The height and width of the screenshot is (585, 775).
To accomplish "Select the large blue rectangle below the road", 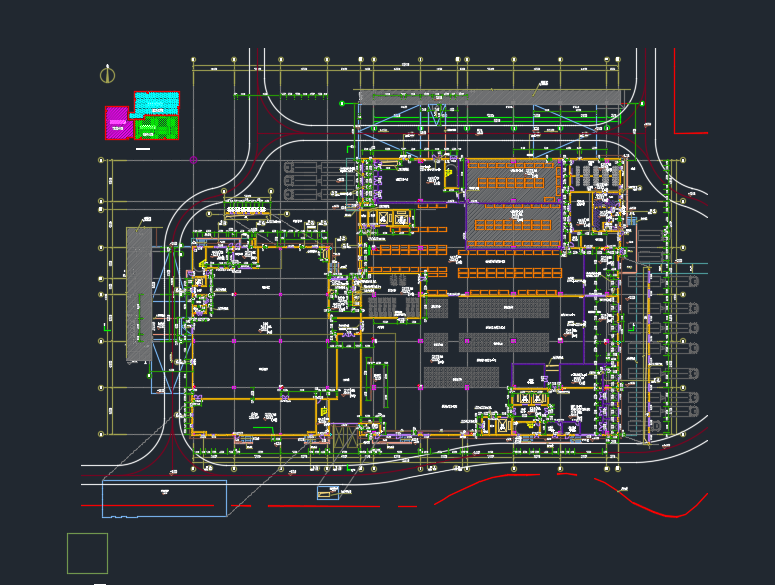I will click(x=165, y=499).
